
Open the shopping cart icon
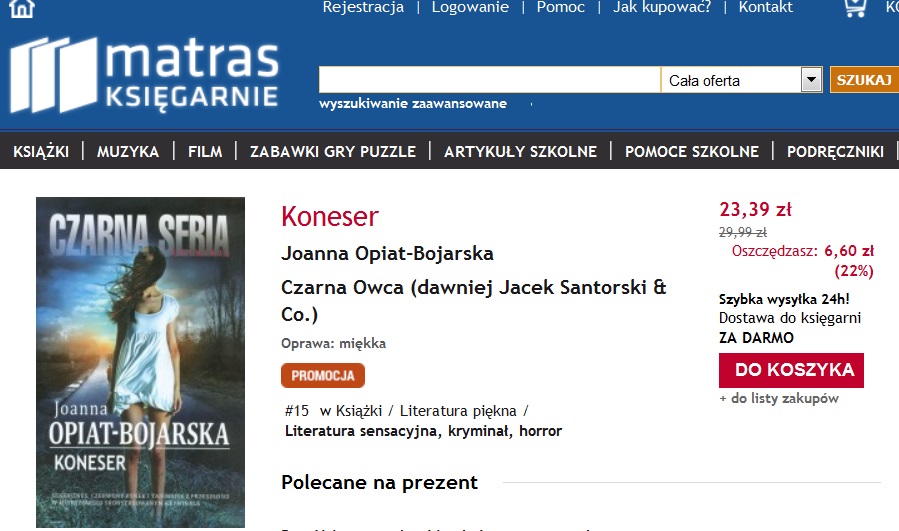855,7
